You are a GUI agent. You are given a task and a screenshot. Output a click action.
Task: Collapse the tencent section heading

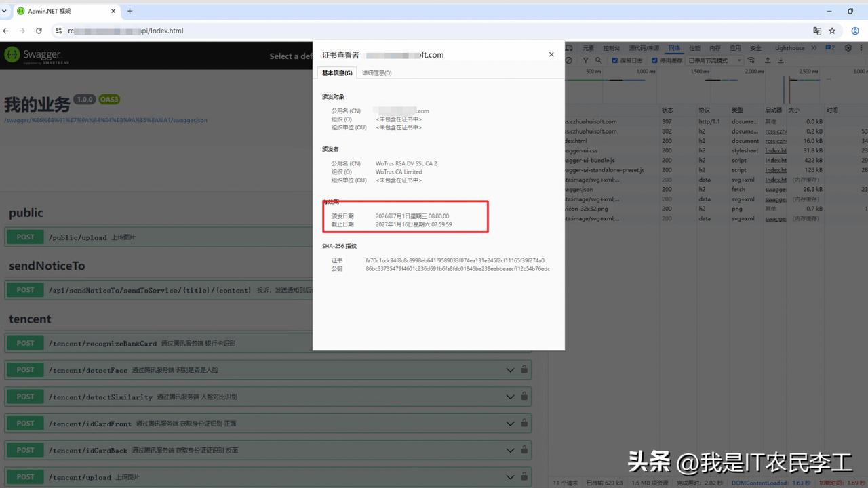click(30, 319)
